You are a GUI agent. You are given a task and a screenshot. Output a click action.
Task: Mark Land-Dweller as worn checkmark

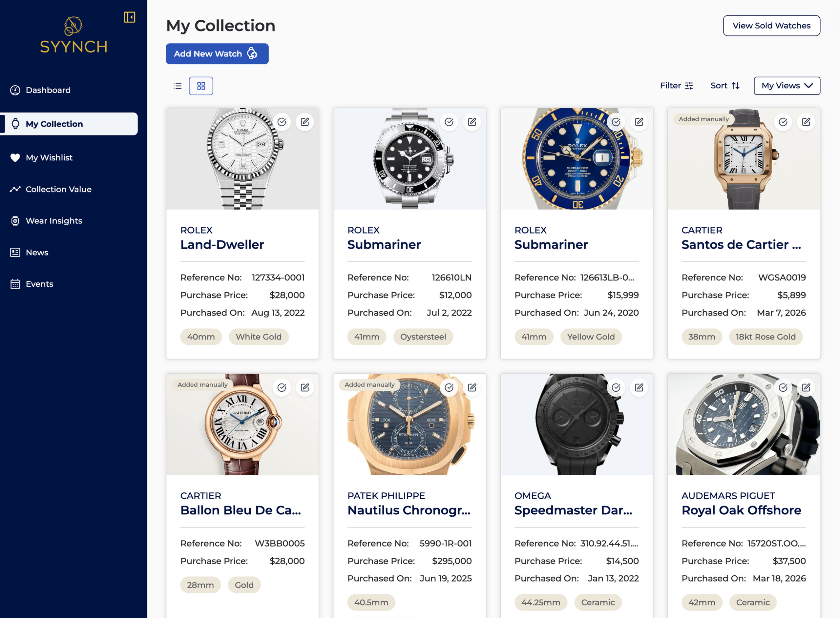click(282, 122)
